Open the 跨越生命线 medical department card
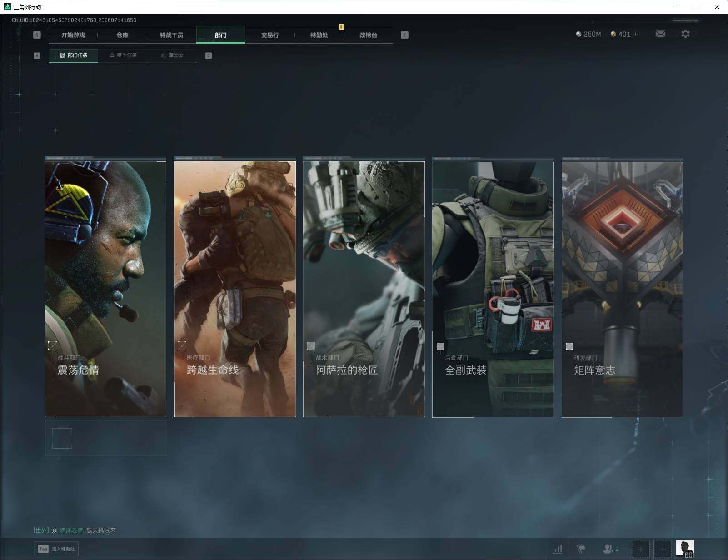The width and height of the screenshot is (728, 560). [234, 287]
